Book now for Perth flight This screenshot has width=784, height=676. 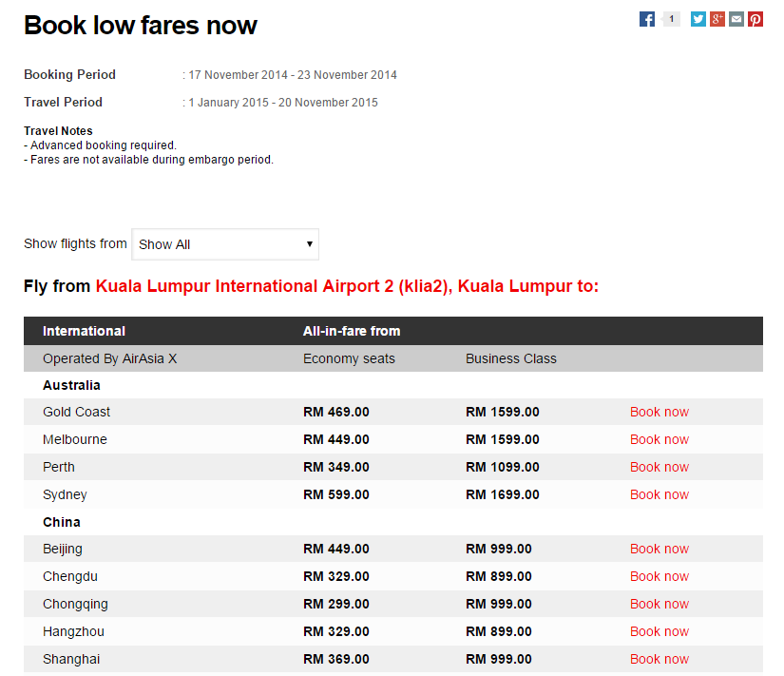pyautogui.click(x=659, y=467)
